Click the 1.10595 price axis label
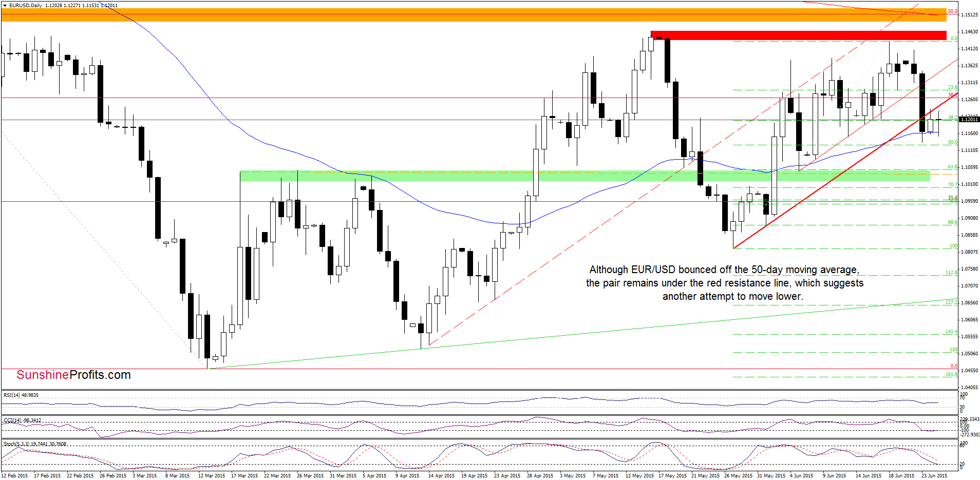 [970, 167]
